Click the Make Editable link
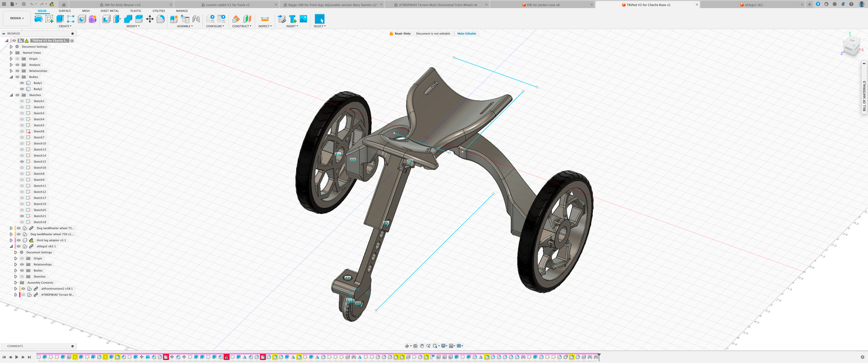 (467, 34)
